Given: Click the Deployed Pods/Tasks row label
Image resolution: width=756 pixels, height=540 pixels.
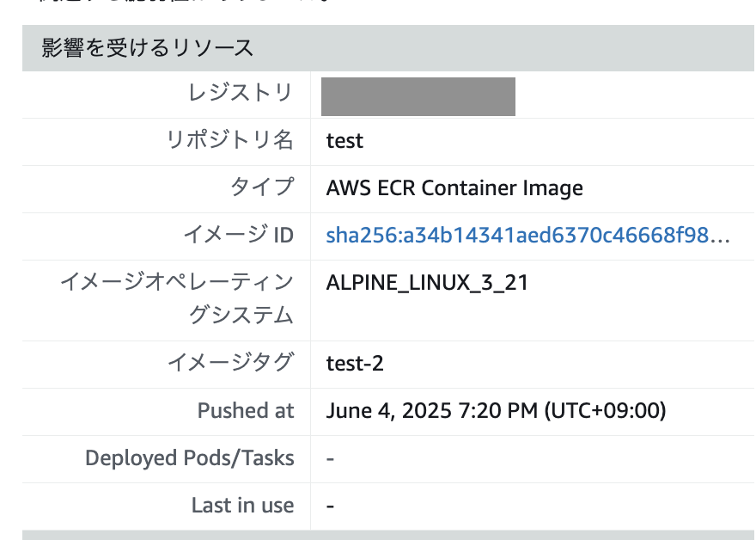Looking at the screenshot, I should (190, 458).
